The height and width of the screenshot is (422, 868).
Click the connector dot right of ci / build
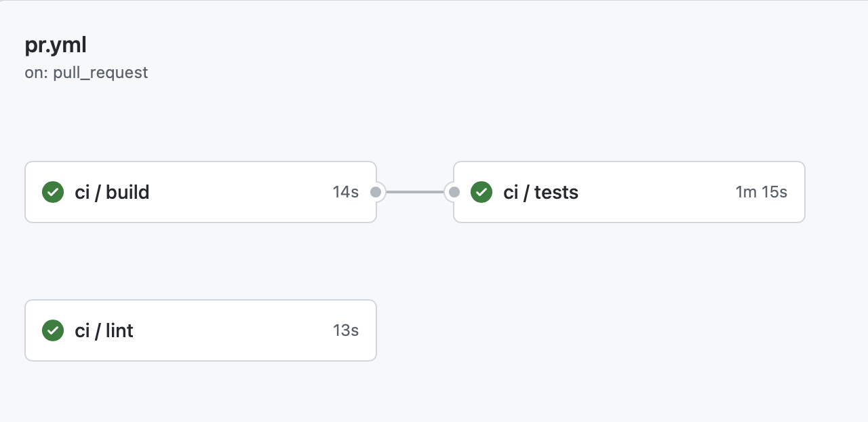point(376,192)
